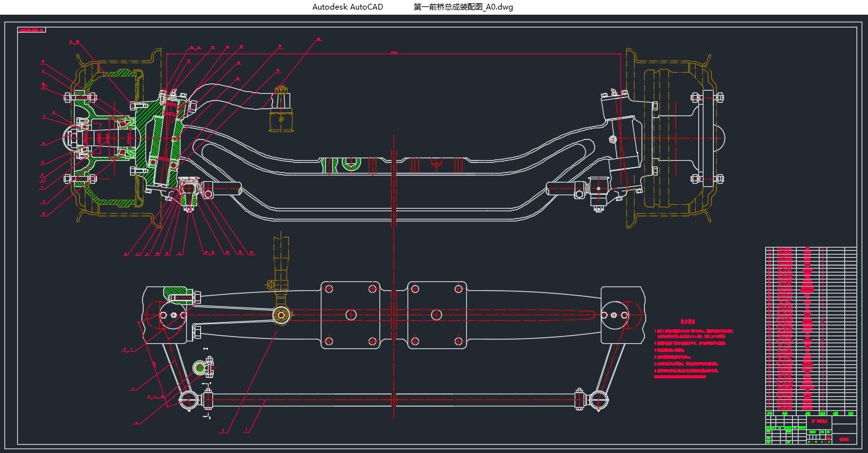Click the parts list table

click(x=810, y=329)
